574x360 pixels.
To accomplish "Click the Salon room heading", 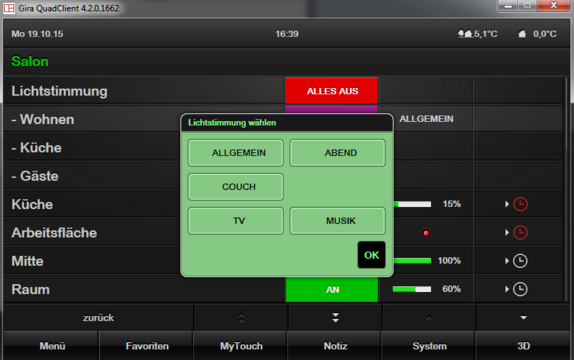I will pyautogui.click(x=30, y=61).
